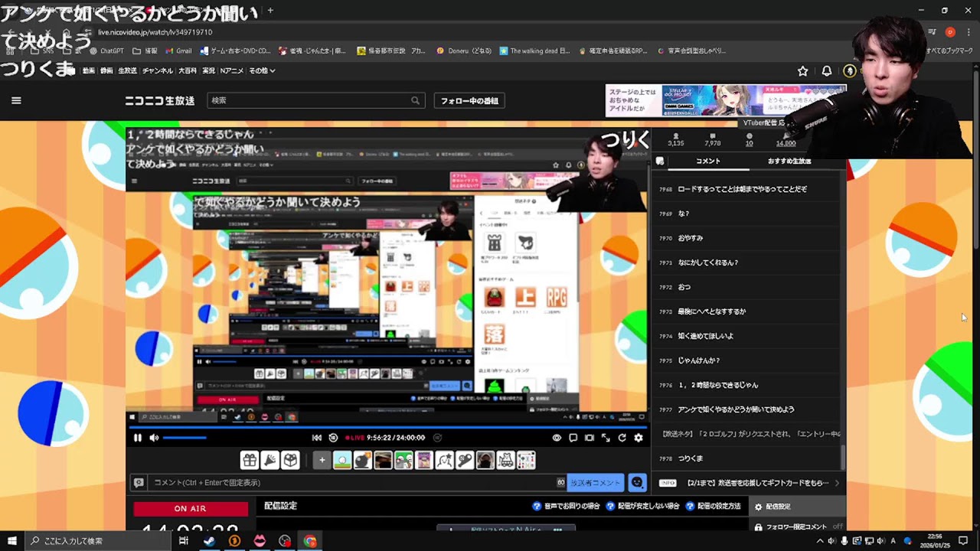Click the Windows taskbar search box
Image resolution: width=980 pixels, height=551 pixels.
tap(97, 541)
